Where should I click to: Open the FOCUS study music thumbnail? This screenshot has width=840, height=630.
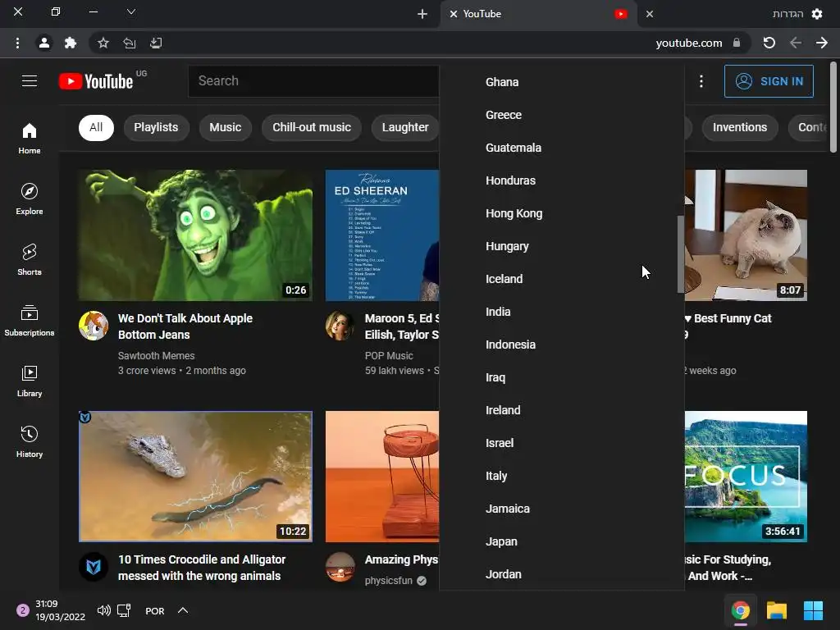click(746, 477)
